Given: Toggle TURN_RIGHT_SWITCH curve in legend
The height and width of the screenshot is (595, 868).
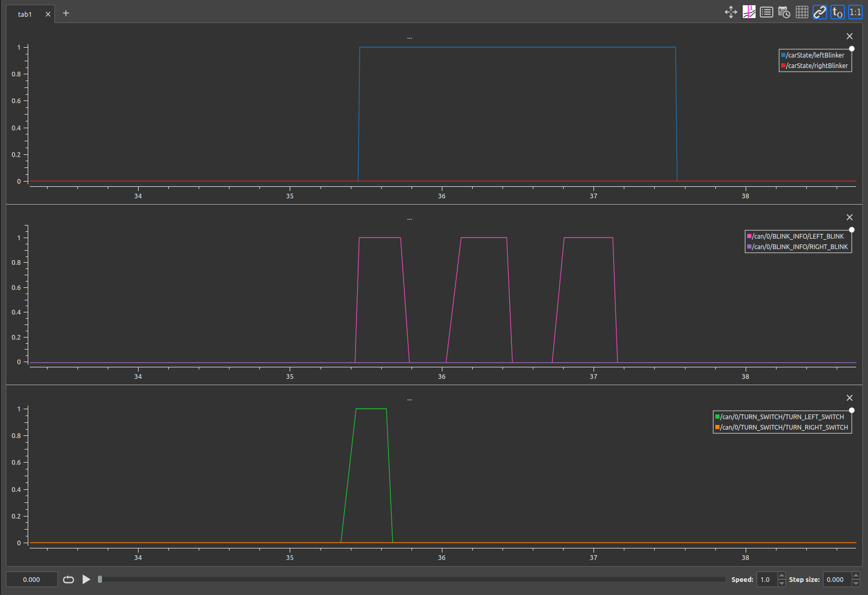Looking at the screenshot, I should click(782, 427).
